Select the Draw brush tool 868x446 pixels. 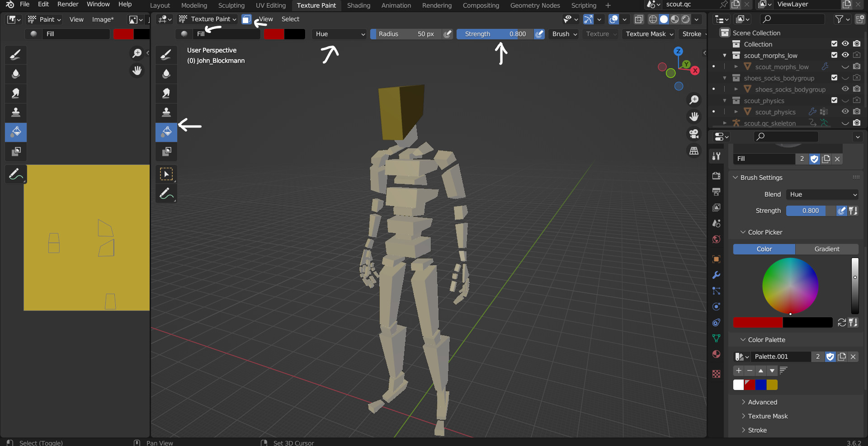[166, 55]
